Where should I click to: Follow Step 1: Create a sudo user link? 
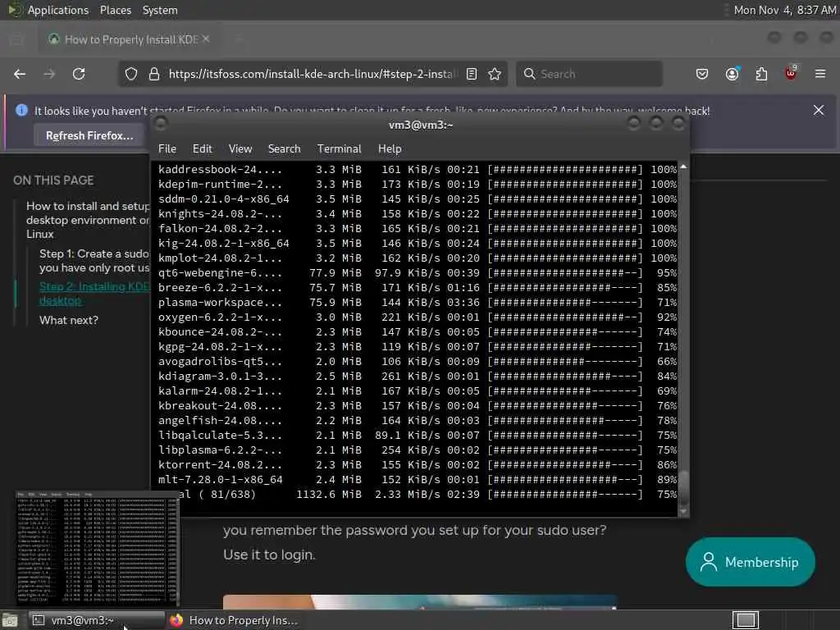click(94, 260)
